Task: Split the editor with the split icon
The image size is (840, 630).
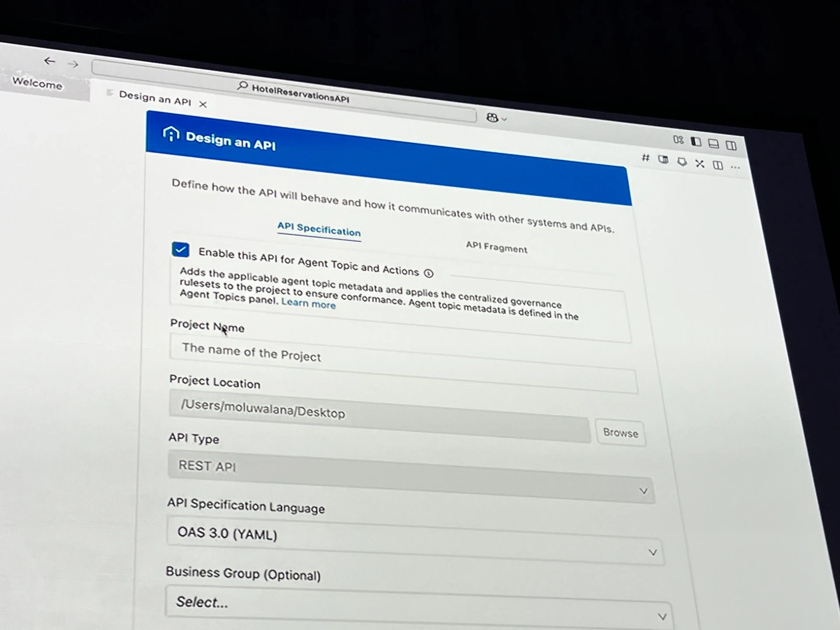Action: 718,165
